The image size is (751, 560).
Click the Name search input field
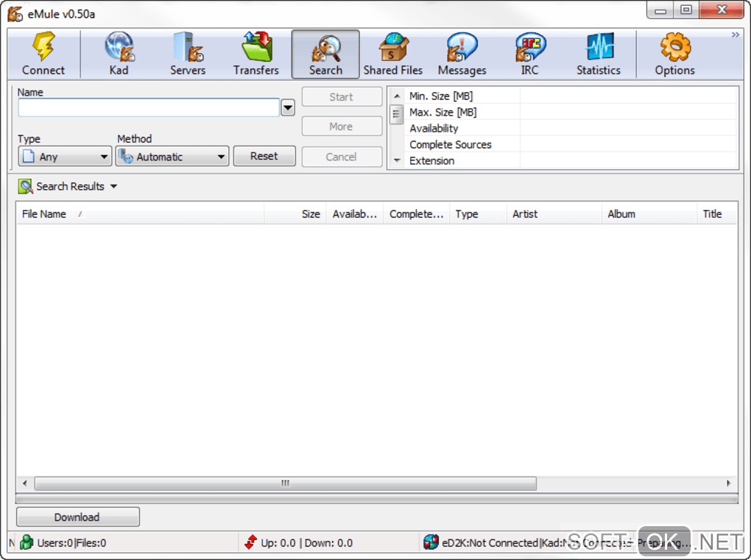149,107
